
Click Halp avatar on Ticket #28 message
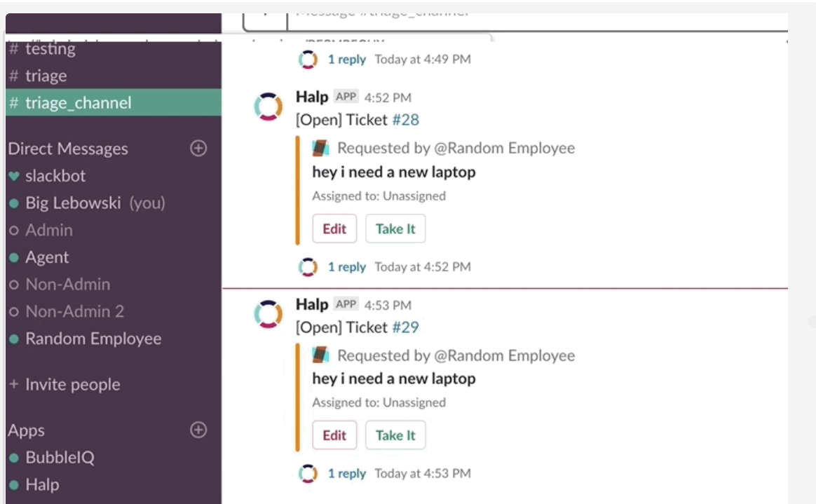click(268, 107)
